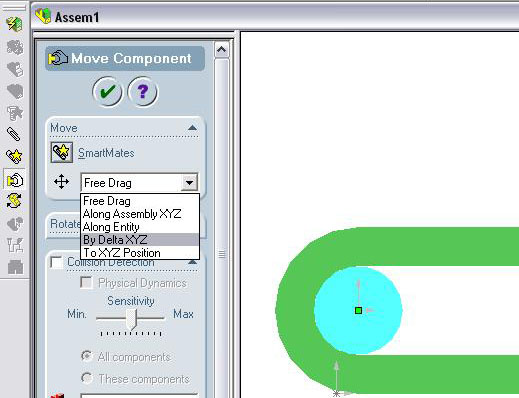Tick the Physical Dynamics checkbox
This screenshot has height=398, width=519.
87,283
